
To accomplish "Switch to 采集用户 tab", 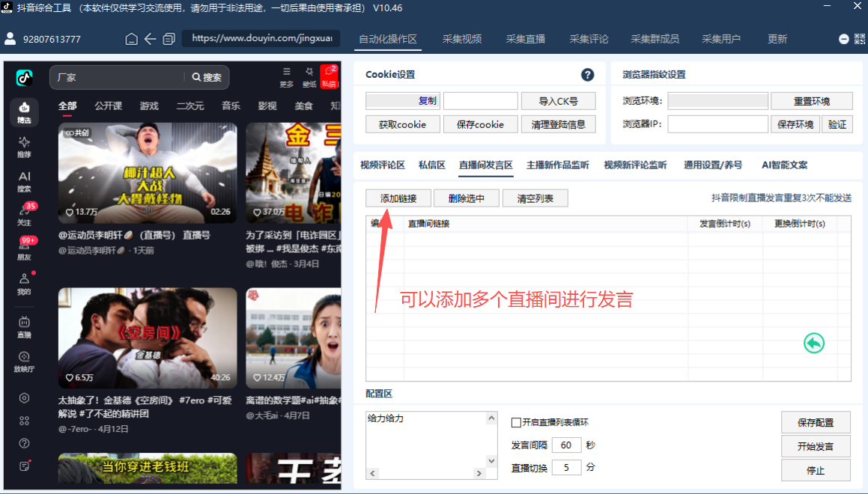I will tap(720, 39).
